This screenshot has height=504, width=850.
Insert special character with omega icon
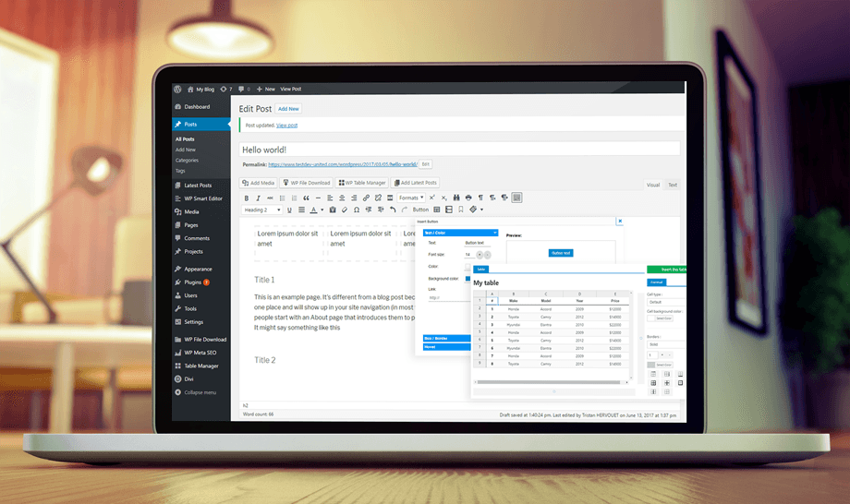pyautogui.click(x=357, y=210)
